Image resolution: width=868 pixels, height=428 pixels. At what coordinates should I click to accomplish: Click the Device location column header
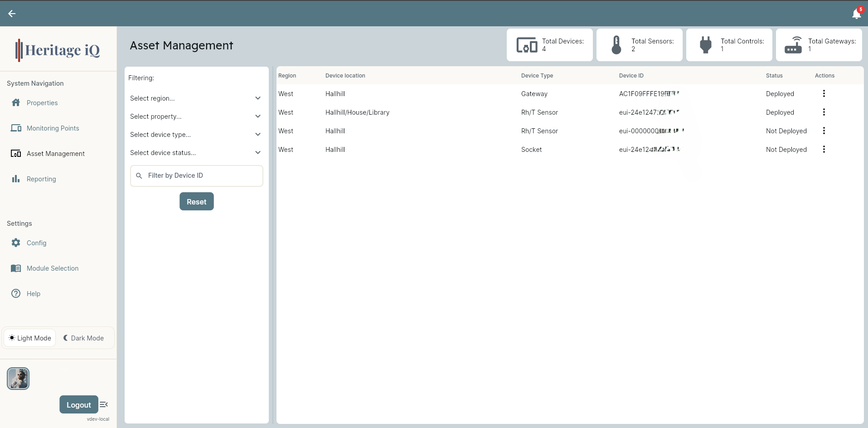[x=345, y=76]
